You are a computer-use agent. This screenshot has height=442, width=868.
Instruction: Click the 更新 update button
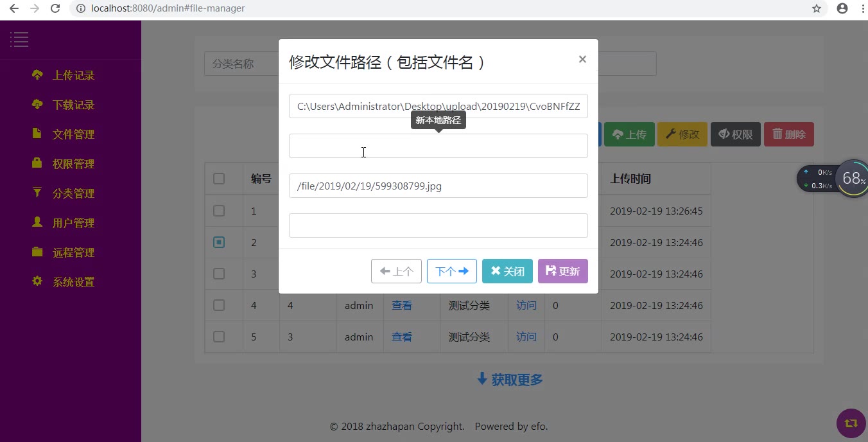562,271
